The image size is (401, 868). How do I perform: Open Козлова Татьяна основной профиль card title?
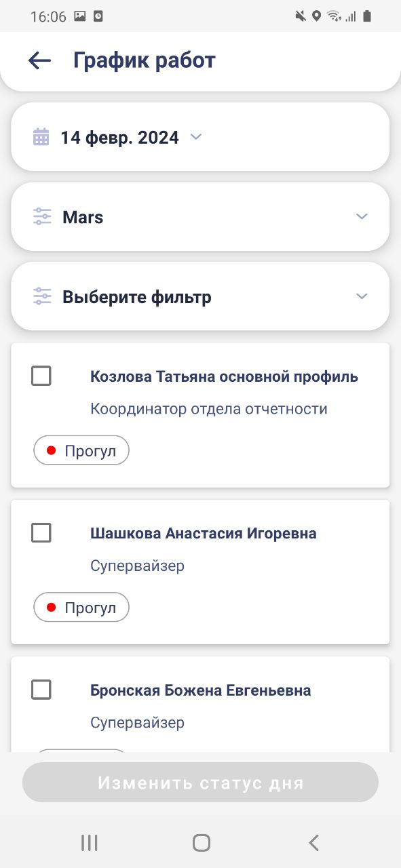coord(224,376)
